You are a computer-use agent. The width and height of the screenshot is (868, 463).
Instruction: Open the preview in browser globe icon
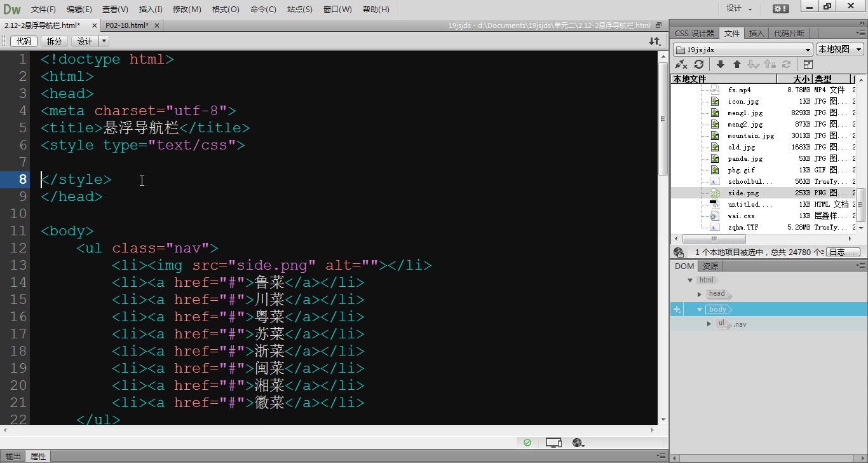[578, 443]
